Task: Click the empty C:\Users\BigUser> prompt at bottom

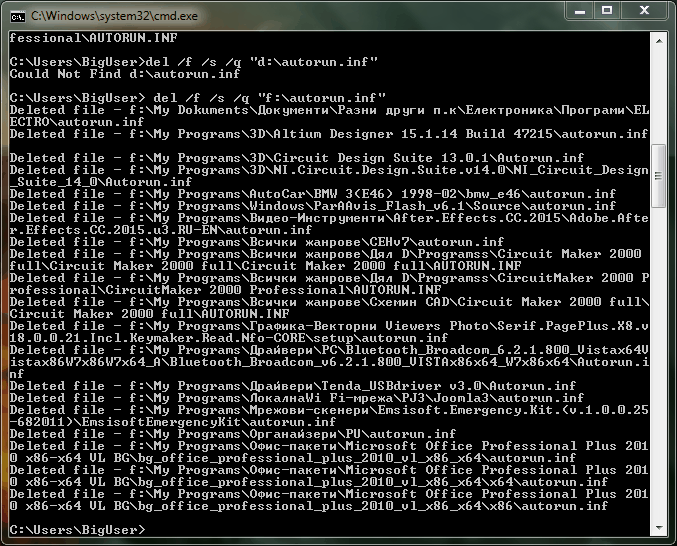Action: coord(78,530)
